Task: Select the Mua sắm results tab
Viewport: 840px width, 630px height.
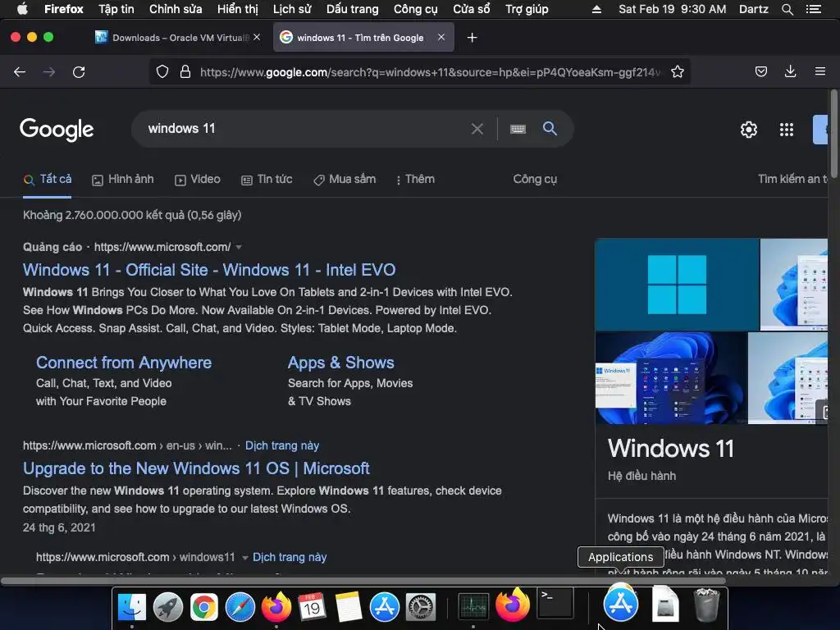Action: (345, 180)
